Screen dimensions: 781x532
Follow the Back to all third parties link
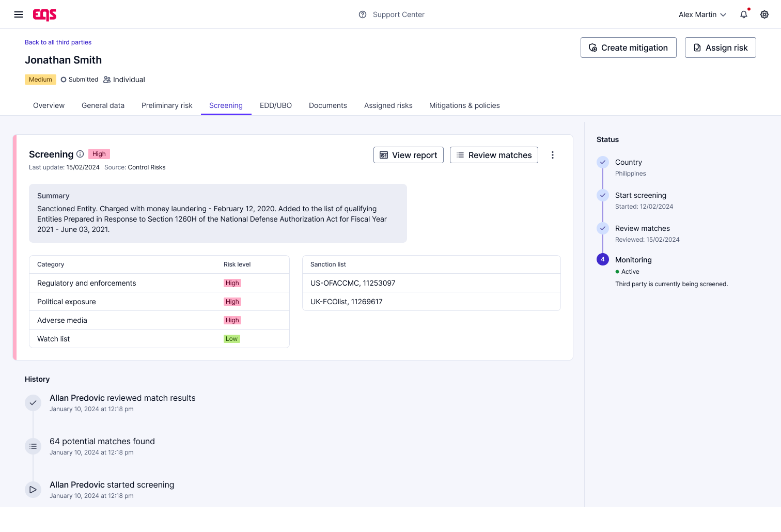pos(58,42)
